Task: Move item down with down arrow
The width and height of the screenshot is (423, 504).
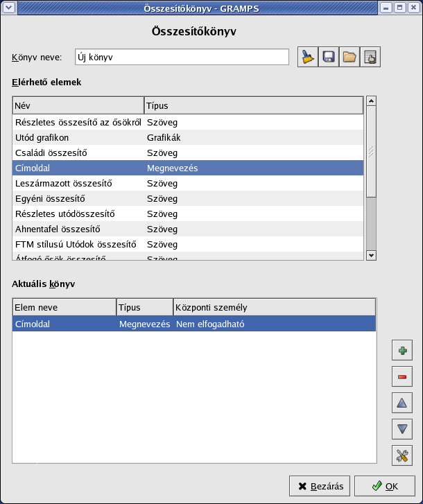Action: [x=402, y=429]
